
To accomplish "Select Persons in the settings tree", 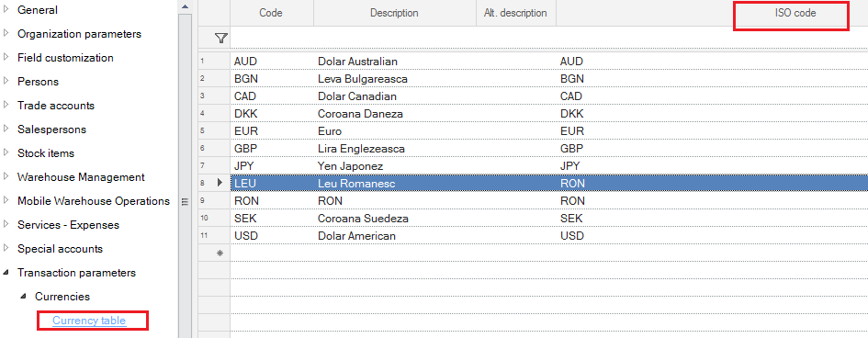I will point(38,82).
